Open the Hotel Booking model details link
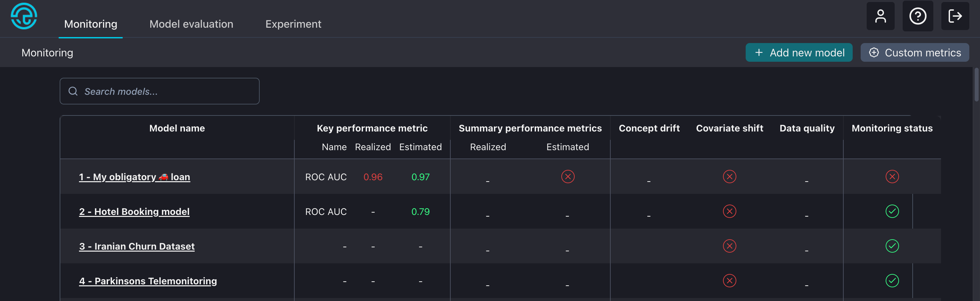Image resolution: width=980 pixels, height=301 pixels. (135, 212)
